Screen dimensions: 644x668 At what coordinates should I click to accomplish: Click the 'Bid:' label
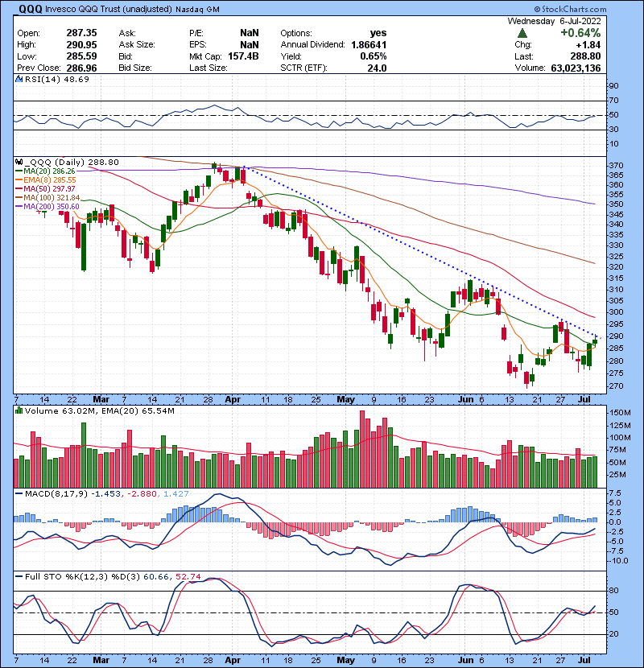[126, 56]
